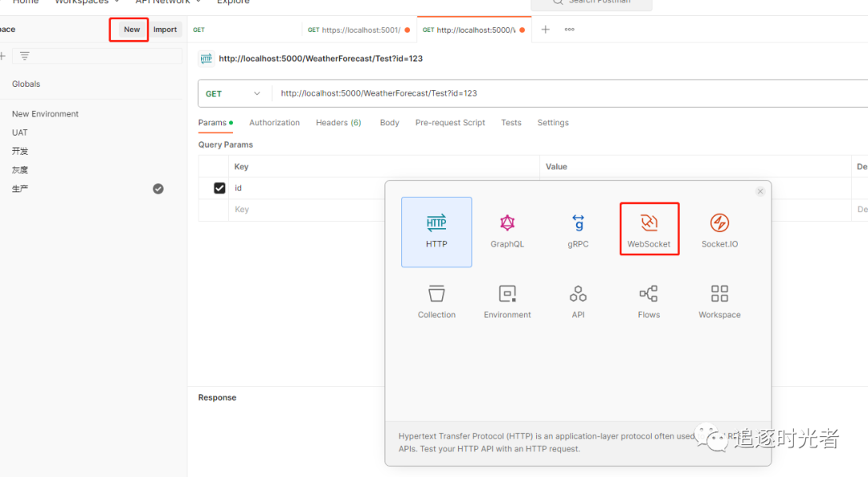
Task: Click the Query Params heading
Action: pyautogui.click(x=225, y=145)
